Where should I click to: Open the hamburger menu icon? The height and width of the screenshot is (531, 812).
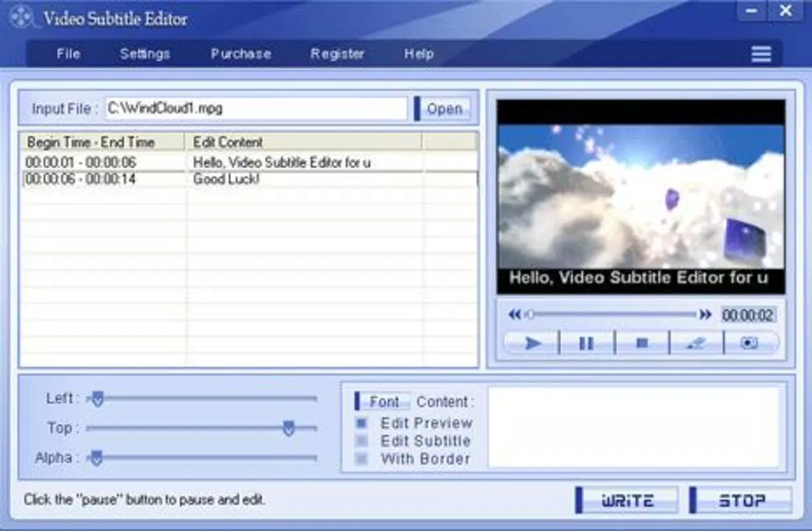point(761,54)
